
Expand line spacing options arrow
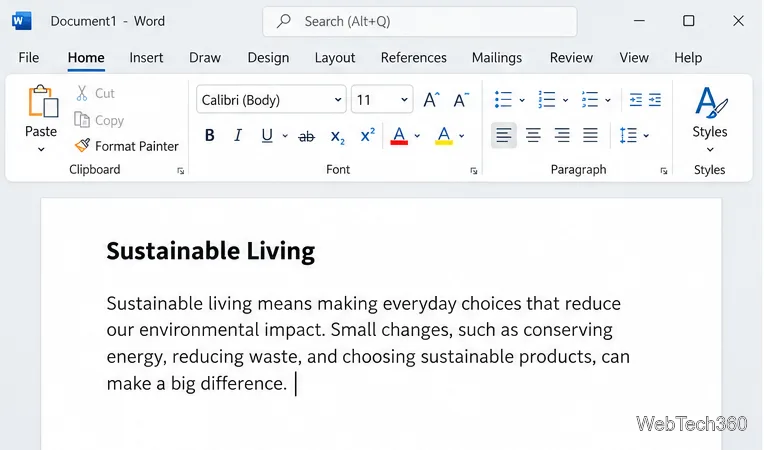[646, 136]
